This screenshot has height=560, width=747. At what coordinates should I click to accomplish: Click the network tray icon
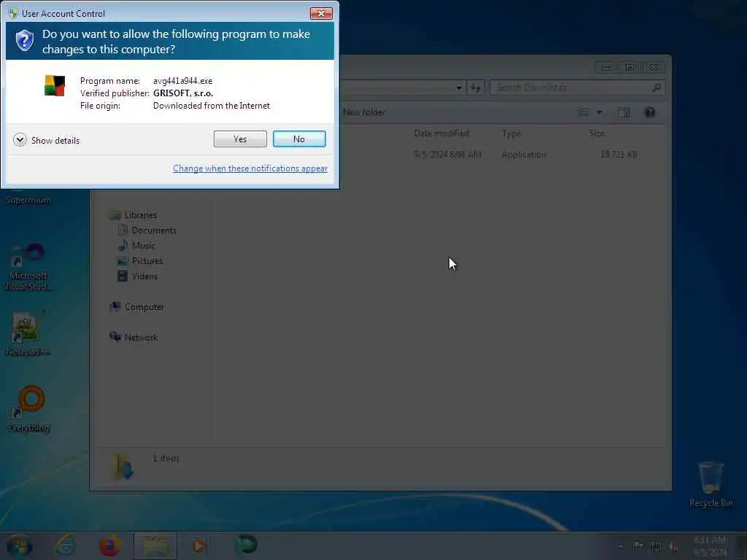point(656,547)
